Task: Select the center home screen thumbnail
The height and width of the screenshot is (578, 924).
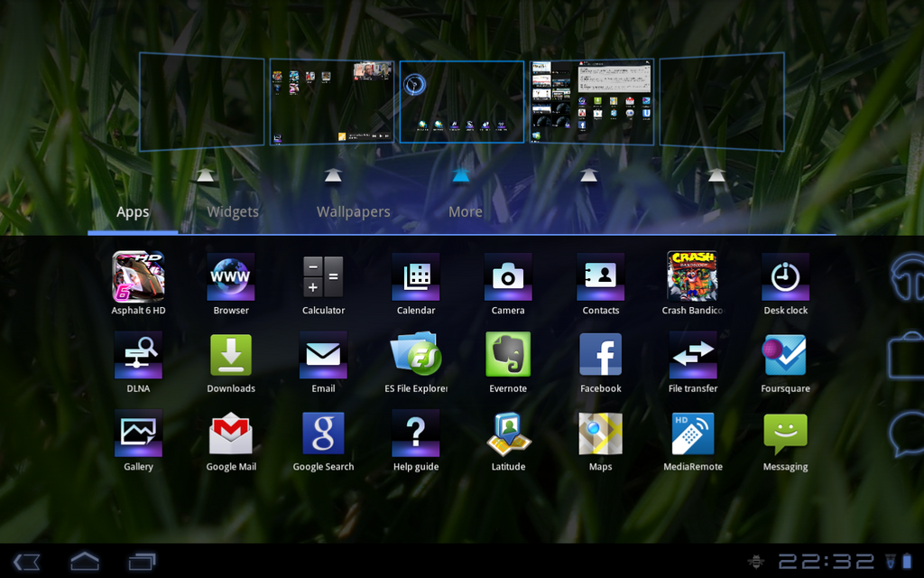Action: [461, 100]
